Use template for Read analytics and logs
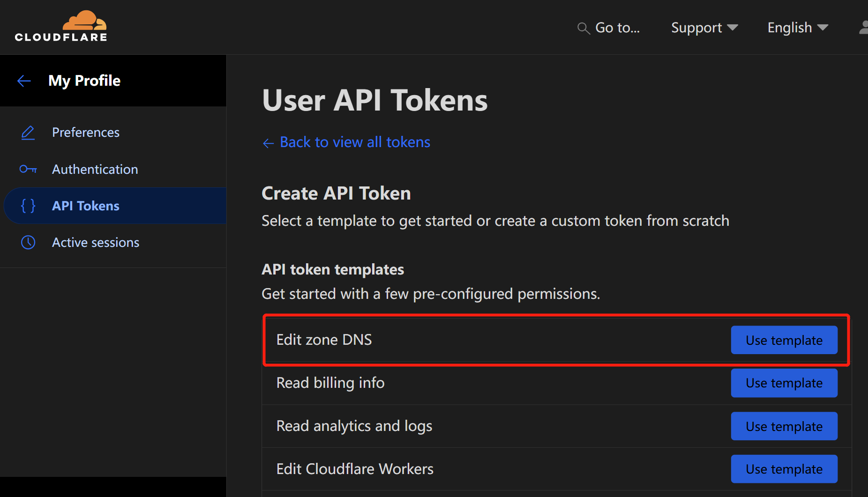This screenshot has width=868, height=497. (x=784, y=426)
